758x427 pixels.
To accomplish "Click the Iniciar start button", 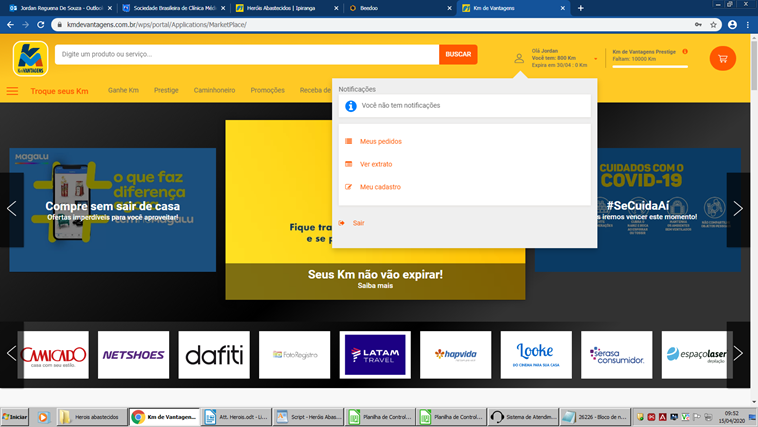I will click(x=15, y=417).
